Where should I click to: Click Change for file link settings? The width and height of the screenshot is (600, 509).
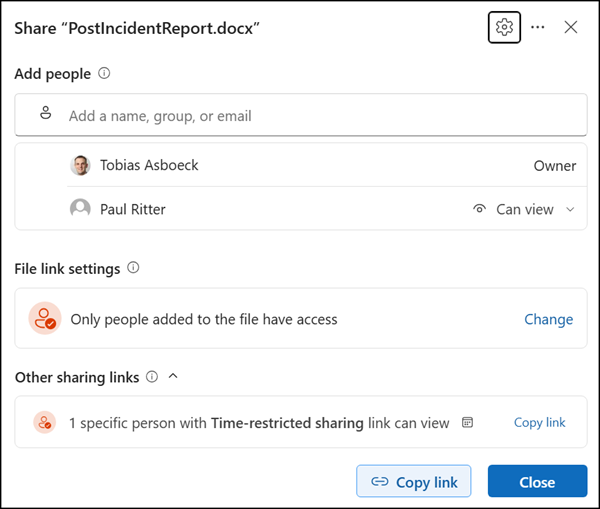548,319
